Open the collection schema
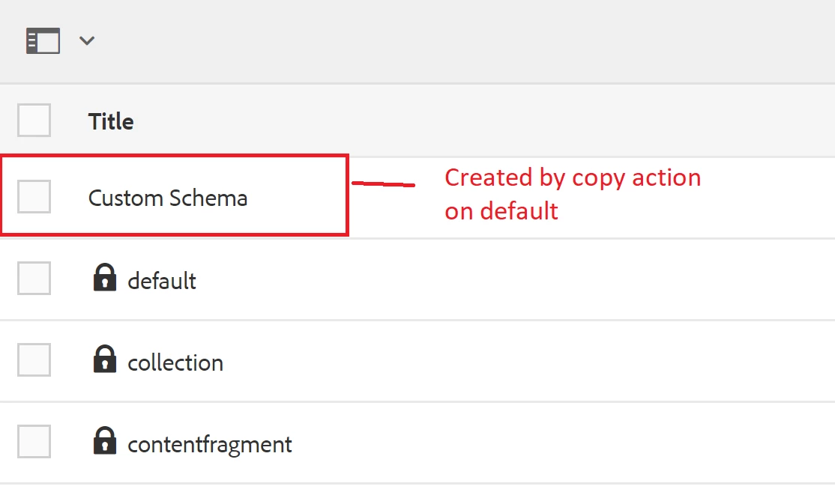 [x=175, y=362]
